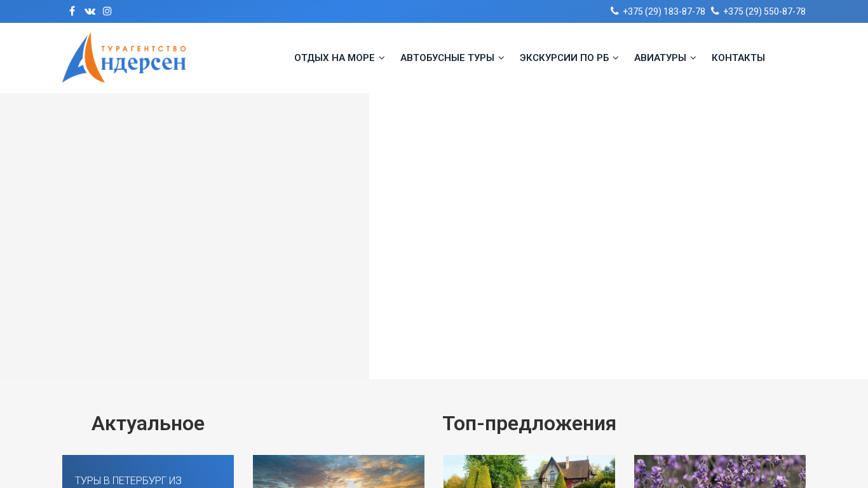
Task: Click the phone icon before +375 (29) 183-87-78
Action: pyautogui.click(x=614, y=11)
